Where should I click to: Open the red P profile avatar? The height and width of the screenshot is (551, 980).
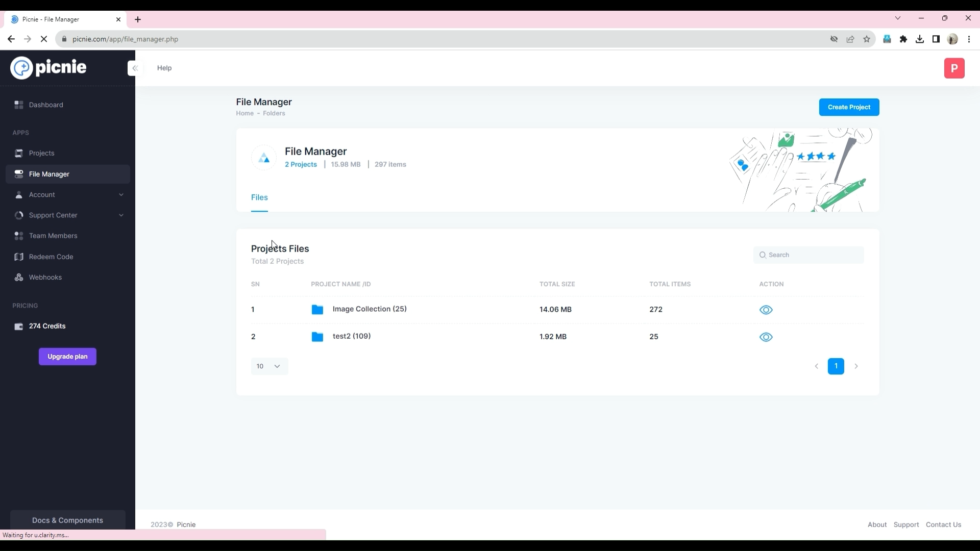pyautogui.click(x=953, y=68)
